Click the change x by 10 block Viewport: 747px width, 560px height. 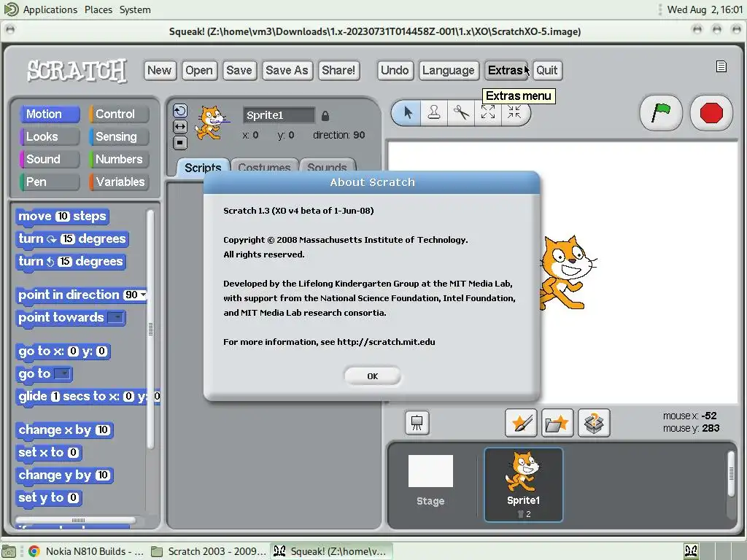click(x=64, y=430)
